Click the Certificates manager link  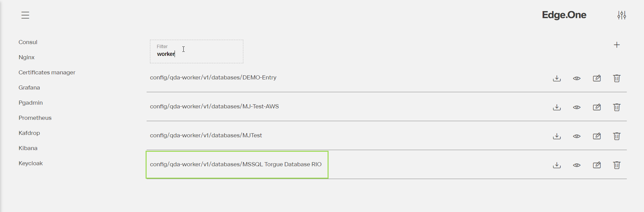point(47,72)
